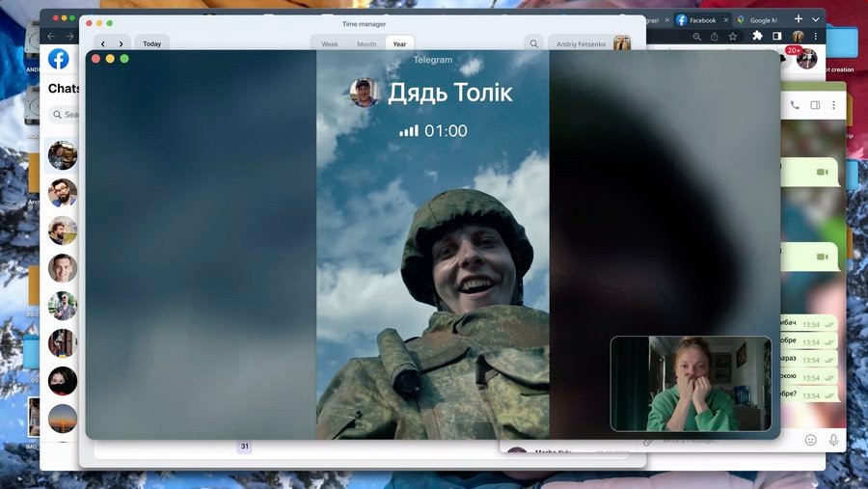Click the zoom magnifier in address bar
The image size is (868, 489).
[697, 37]
